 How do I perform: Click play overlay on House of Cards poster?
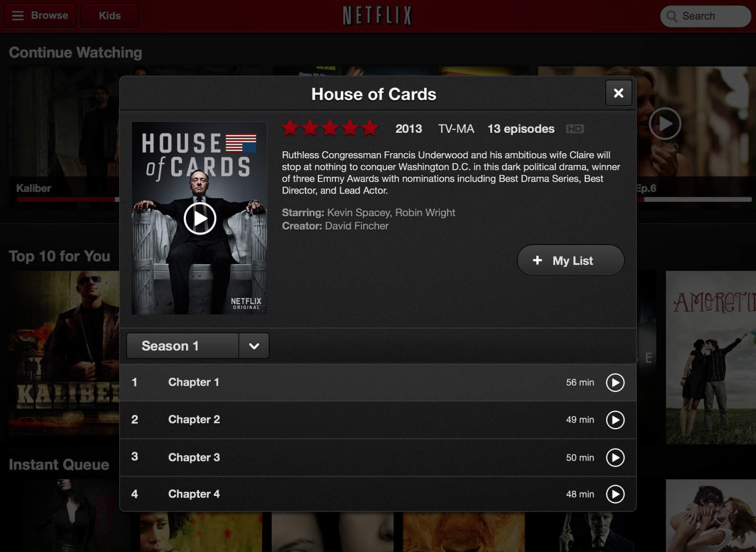200,218
